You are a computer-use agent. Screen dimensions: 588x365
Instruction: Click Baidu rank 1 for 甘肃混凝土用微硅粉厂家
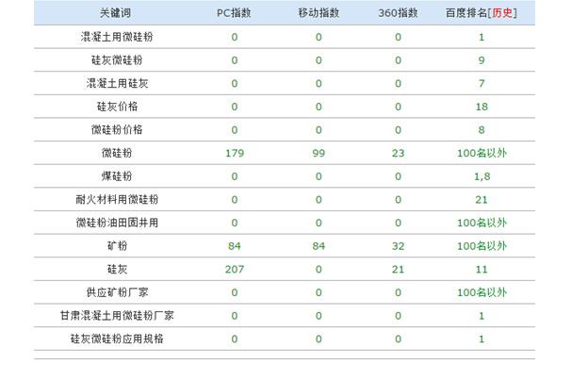tap(482, 316)
